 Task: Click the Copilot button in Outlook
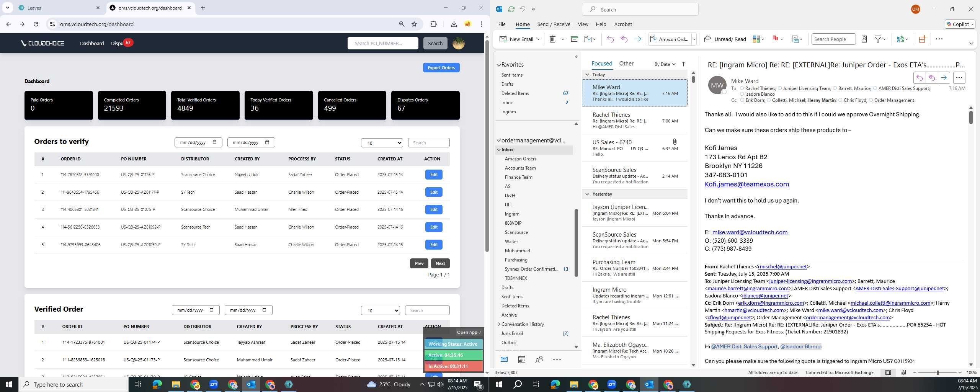960,24
